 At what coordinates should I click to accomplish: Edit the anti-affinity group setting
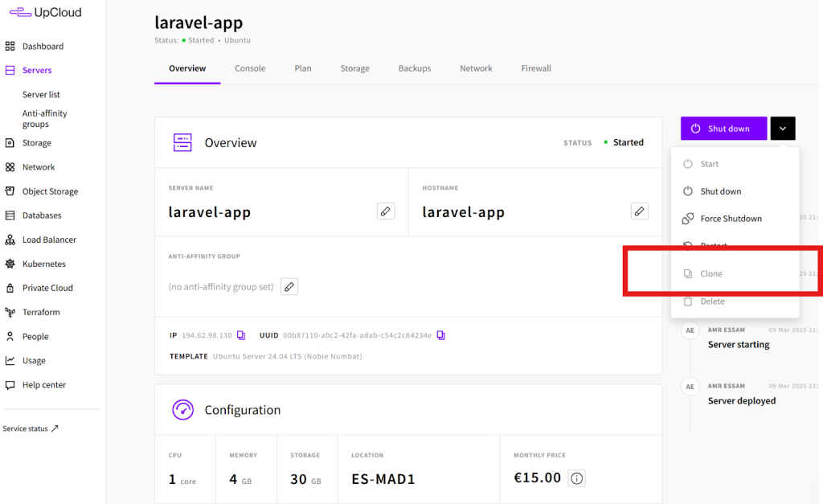289,287
